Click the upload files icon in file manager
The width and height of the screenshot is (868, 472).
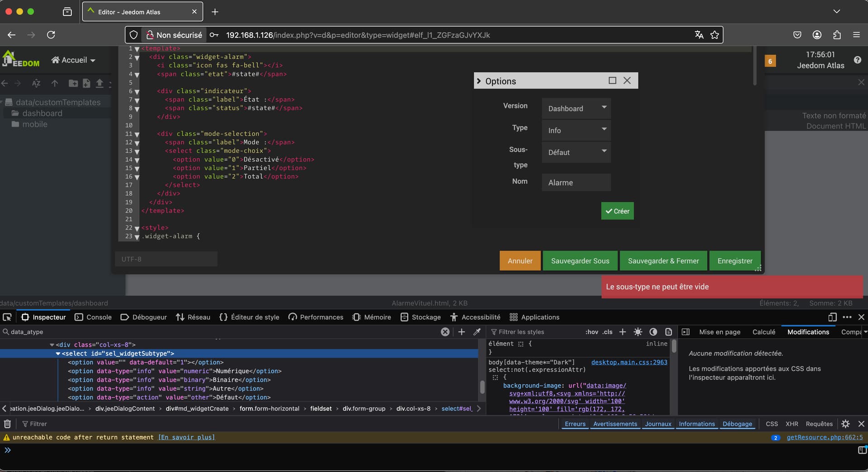point(99,83)
